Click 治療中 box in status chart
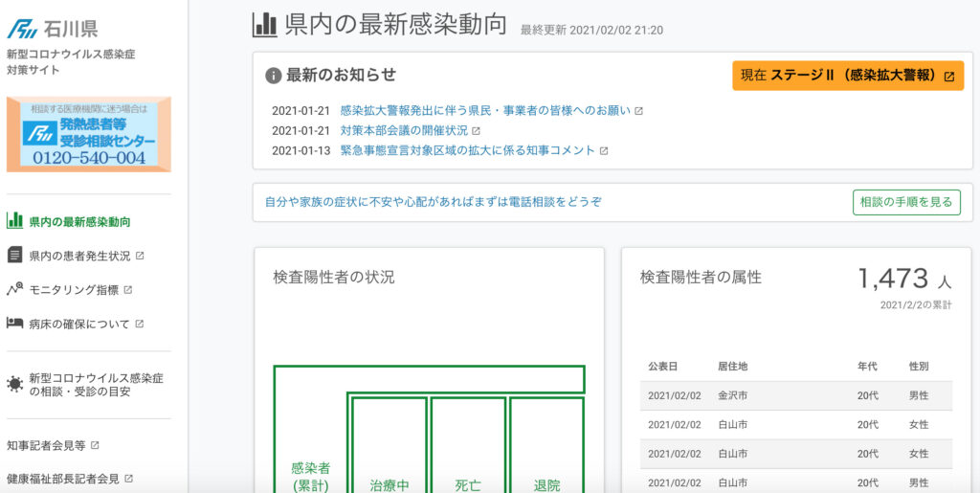 (390, 445)
